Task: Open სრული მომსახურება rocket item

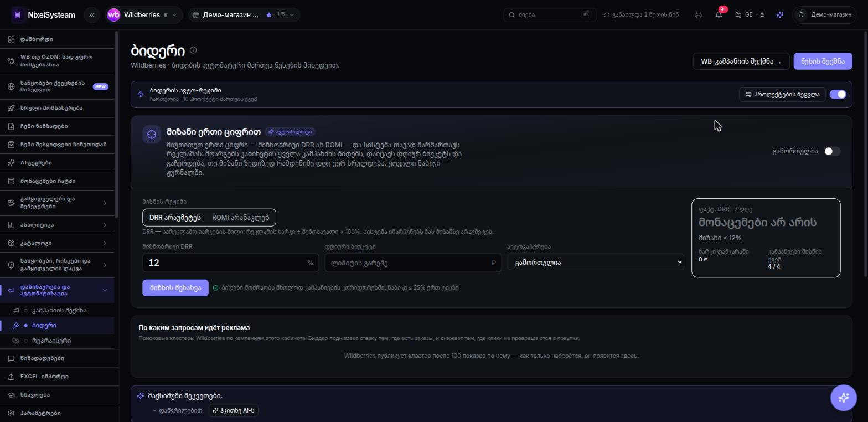Action: [x=58, y=108]
